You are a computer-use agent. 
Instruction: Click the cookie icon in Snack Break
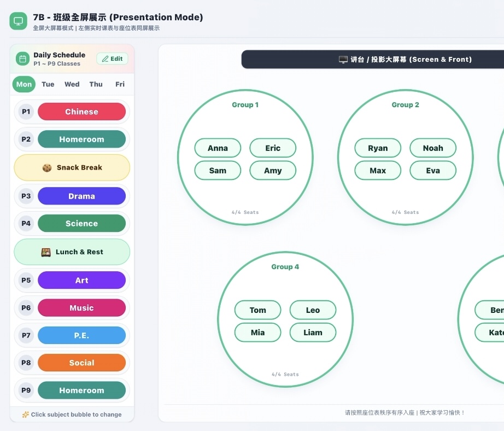(x=47, y=167)
